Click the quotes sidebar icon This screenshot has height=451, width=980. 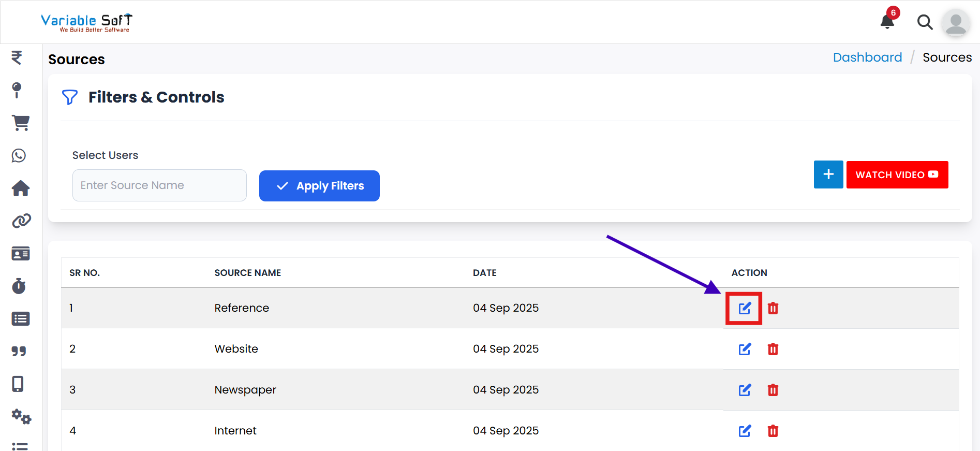pos(19,351)
